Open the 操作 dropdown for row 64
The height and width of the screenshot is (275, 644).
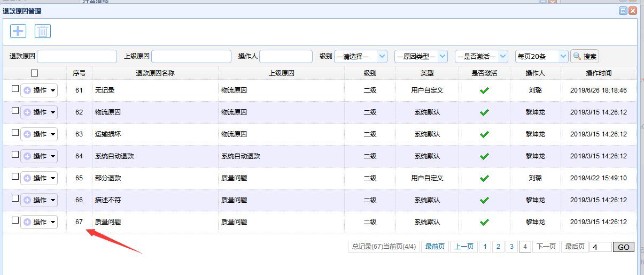click(39, 156)
